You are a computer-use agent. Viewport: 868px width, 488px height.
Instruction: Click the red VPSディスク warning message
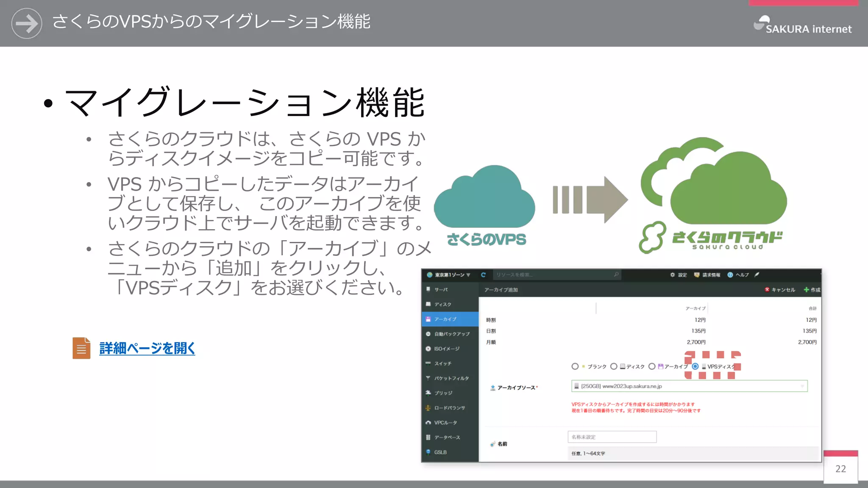(x=636, y=408)
